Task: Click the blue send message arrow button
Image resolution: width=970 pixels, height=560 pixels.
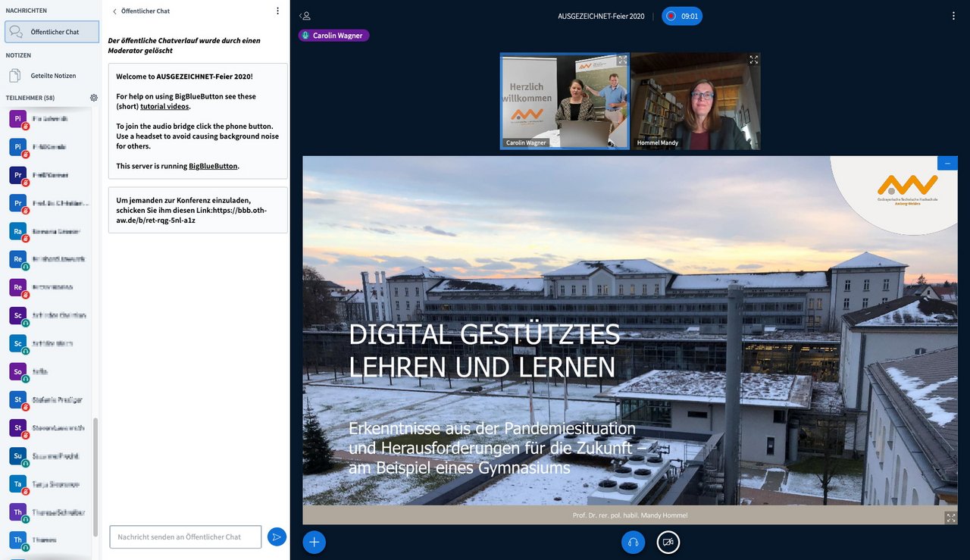Action: tap(277, 537)
